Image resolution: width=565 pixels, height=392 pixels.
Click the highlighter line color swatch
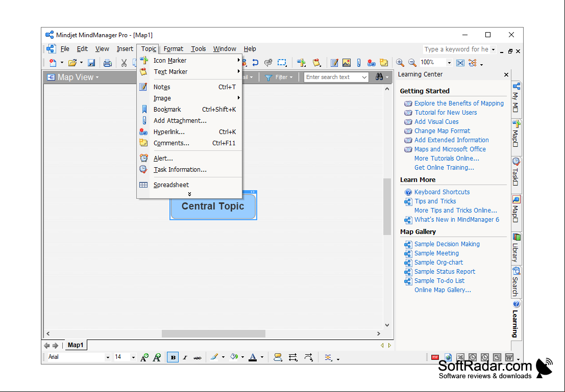click(214, 357)
